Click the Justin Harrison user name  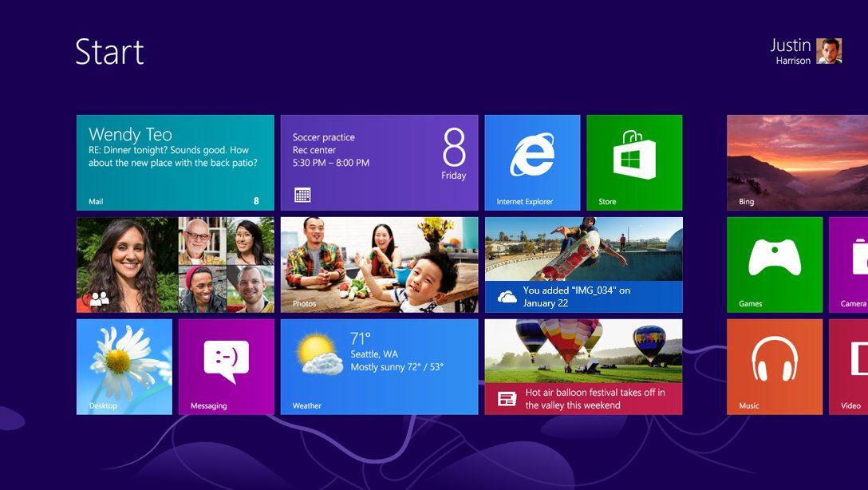[790, 51]
